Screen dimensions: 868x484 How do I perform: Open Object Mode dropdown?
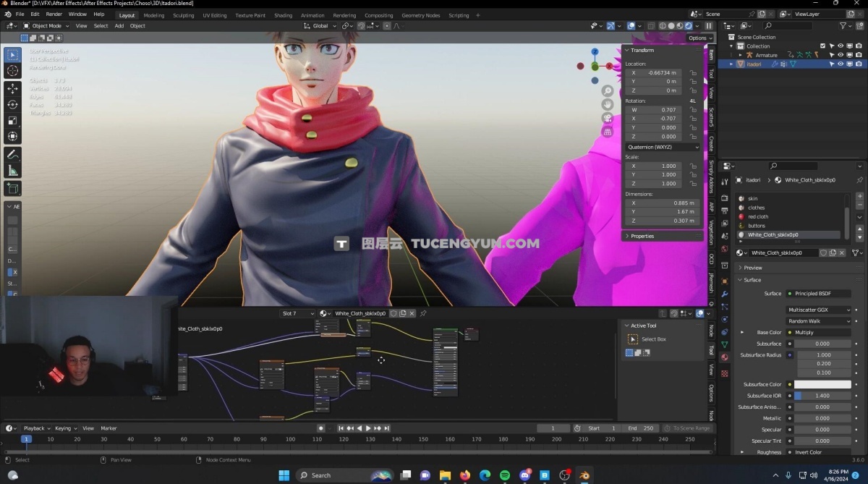point(46,26)
